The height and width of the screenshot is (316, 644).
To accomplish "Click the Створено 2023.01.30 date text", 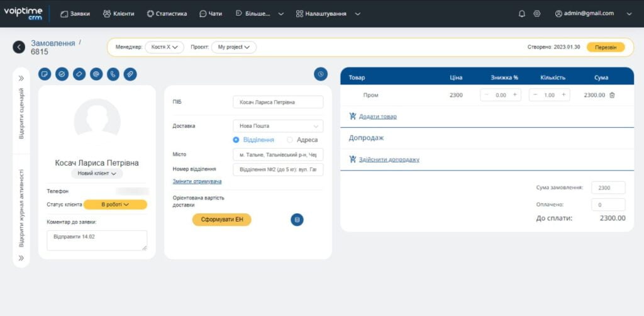I will pyautogui.click(x=553, y=47).
